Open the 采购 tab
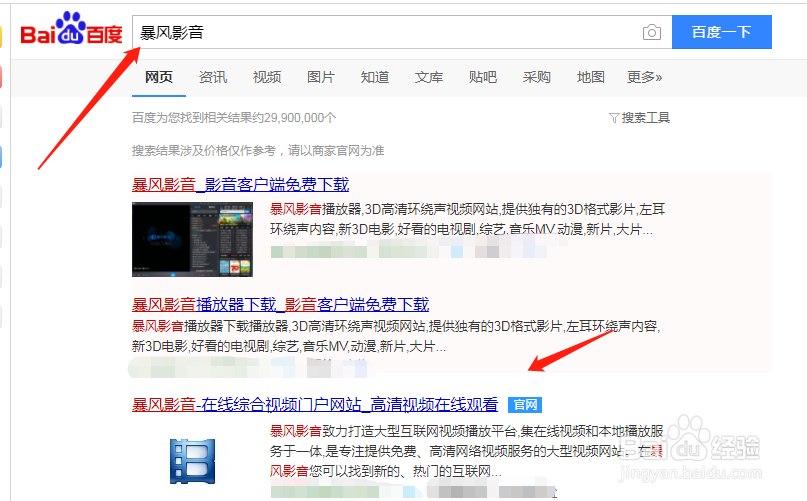The width and height of the screenshot is (807, 501). coord(536,77)
